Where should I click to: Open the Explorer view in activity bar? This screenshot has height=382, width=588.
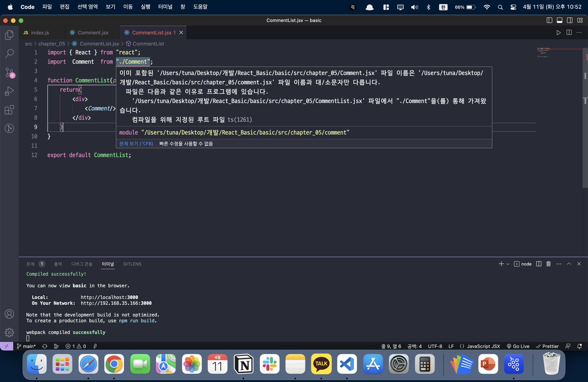pyautogui.click(x=9, y=35)
